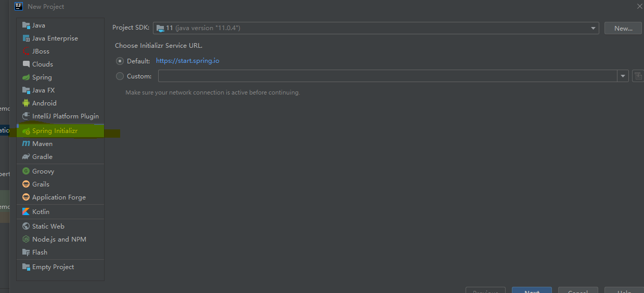The width and height of the screenshot is (644, 293).
Task: Click the Project SDK label
Action: [x=131, y=28]
